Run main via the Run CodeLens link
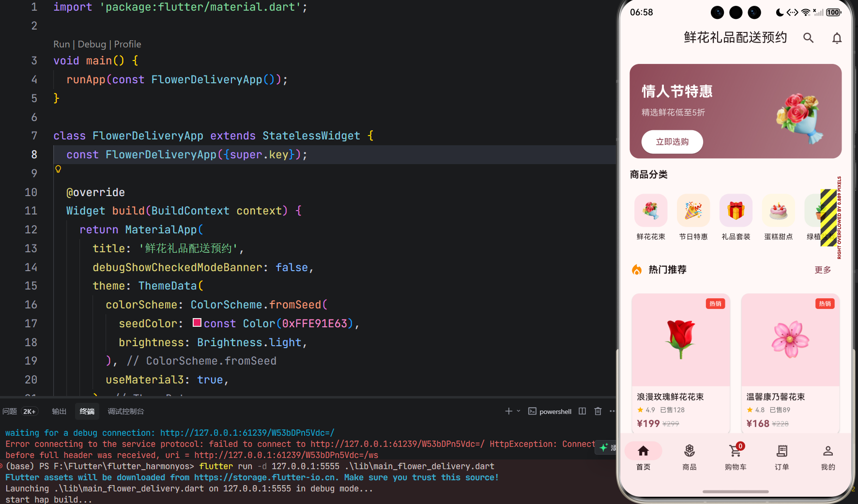Screen dimensions: 858x504 (x=61, y=44)
